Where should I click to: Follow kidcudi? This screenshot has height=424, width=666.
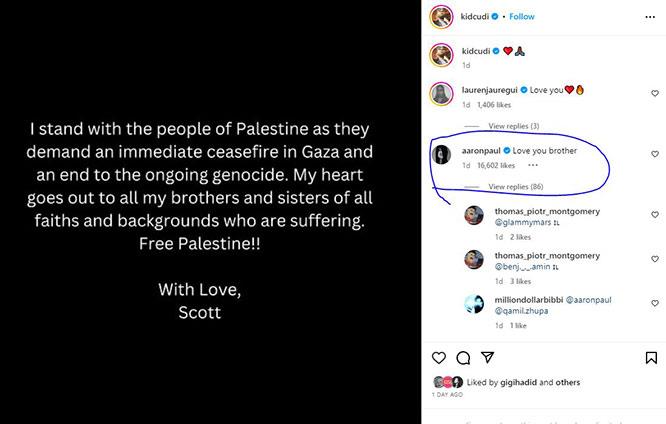click(x=522, y=16)
